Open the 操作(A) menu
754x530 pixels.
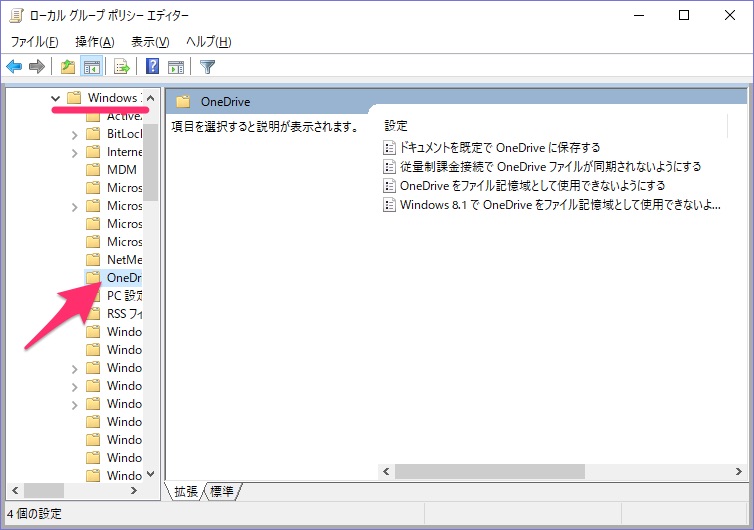coord(95,42)
